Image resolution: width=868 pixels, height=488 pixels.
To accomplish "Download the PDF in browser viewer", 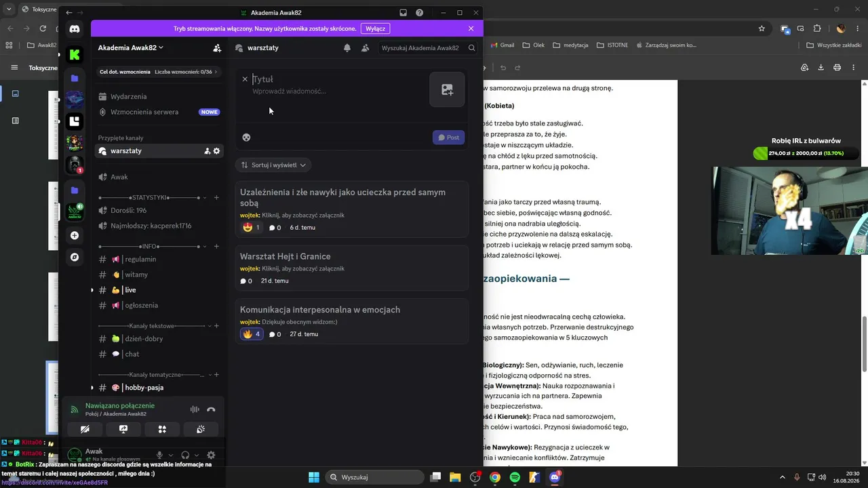I will pyautogui.click(x=821, y=68).
